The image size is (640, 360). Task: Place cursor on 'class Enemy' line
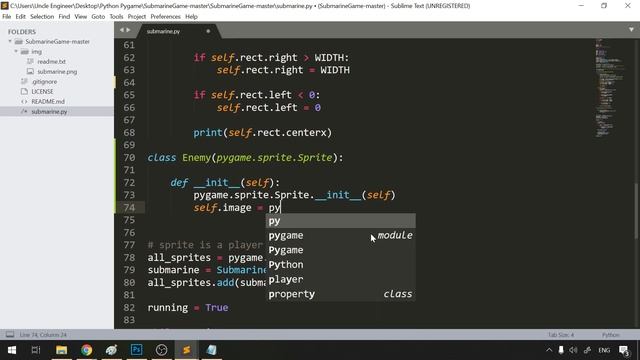(245, 158)
